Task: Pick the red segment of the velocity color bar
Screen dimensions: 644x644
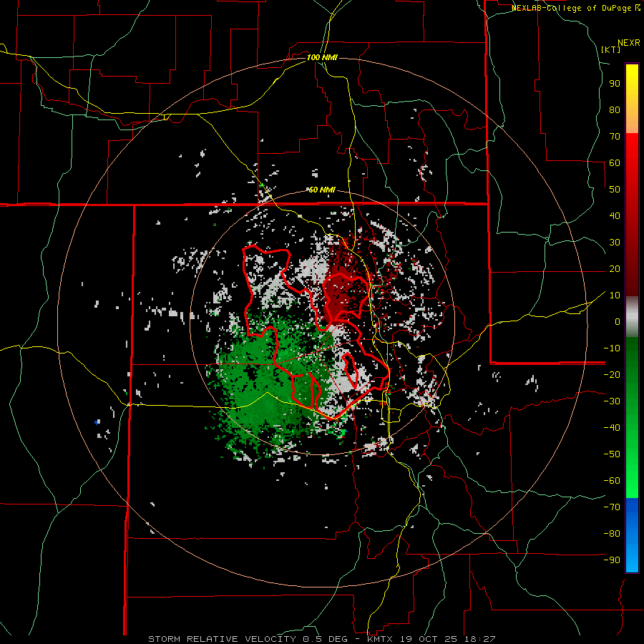Action: (x=632, y=215)
